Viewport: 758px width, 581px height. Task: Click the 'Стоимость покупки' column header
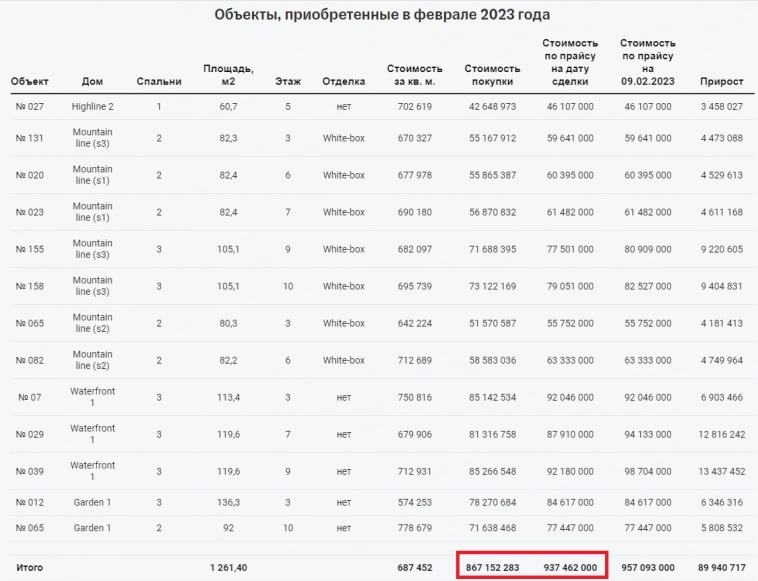(x=492, y=75)
